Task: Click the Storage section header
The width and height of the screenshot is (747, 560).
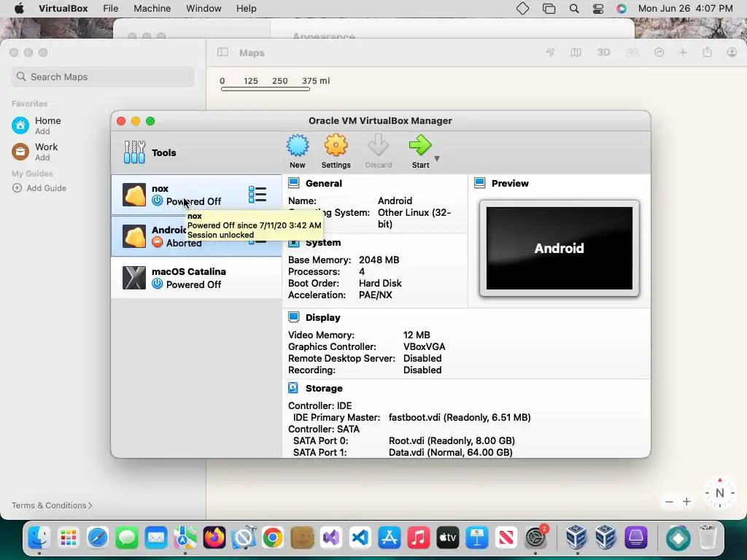Action: [x=323, y=388]
